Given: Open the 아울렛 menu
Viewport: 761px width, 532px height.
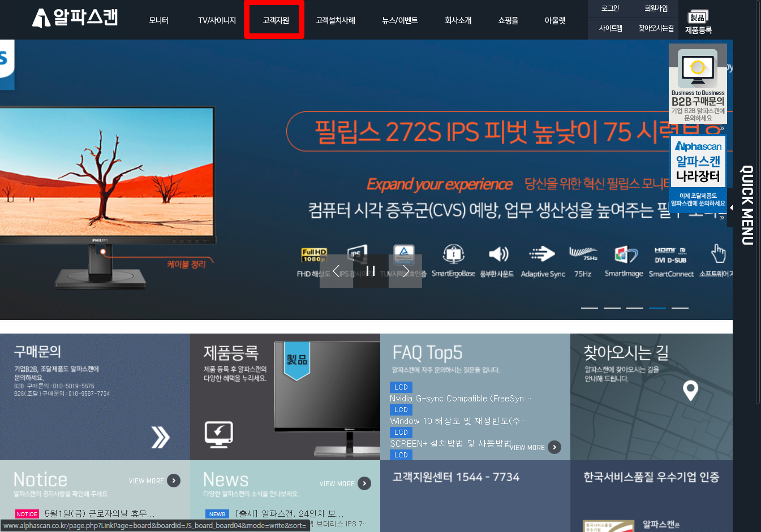Looking at the screenshot, I should coord(555,20).
